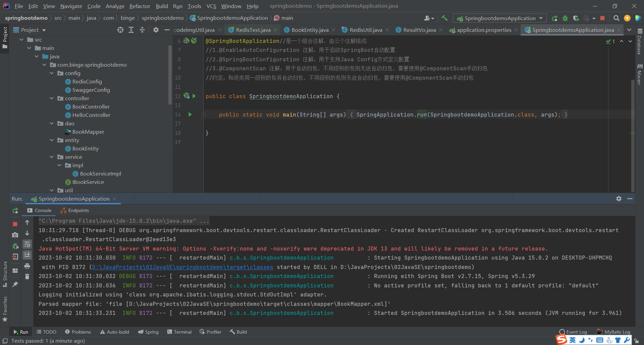
Task: Open the Refactor menu
Action: pyautogui.click(x=140, y=6)
